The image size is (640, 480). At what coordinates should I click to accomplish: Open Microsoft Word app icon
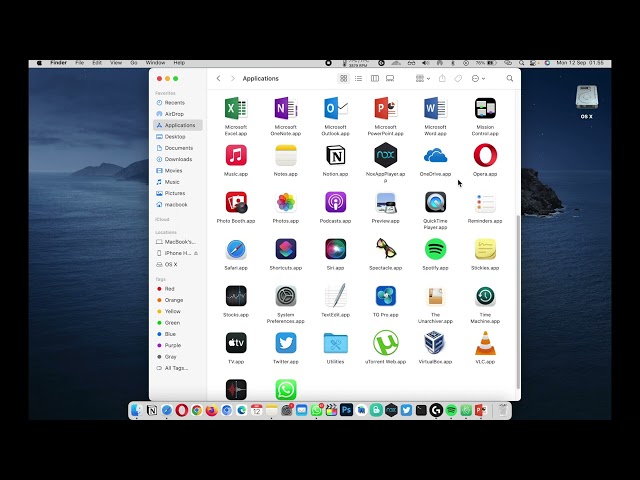click(435, 109)
